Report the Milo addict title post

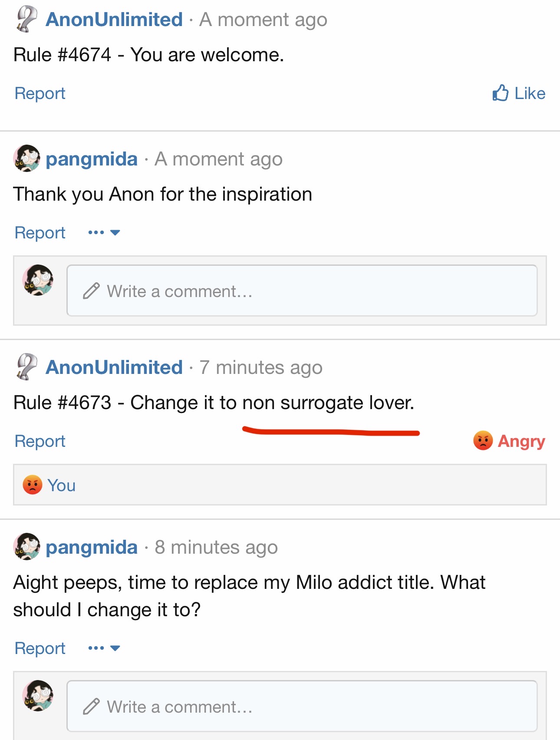pos(40,648)
